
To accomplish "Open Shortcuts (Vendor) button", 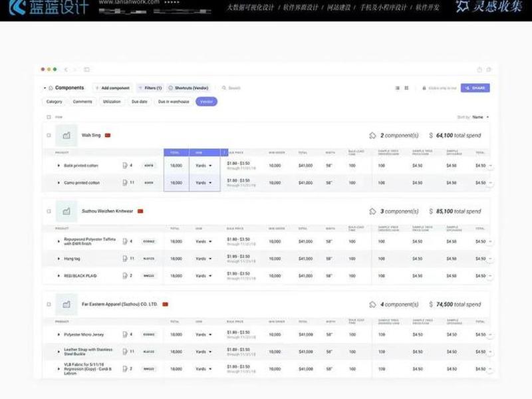I will pyautogui.click(x=188, y=88).
